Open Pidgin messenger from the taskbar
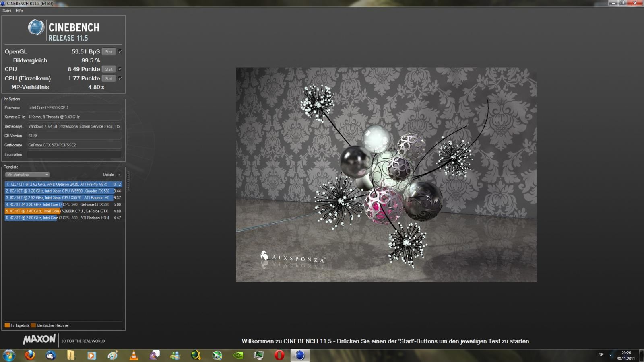 (155, 355)
